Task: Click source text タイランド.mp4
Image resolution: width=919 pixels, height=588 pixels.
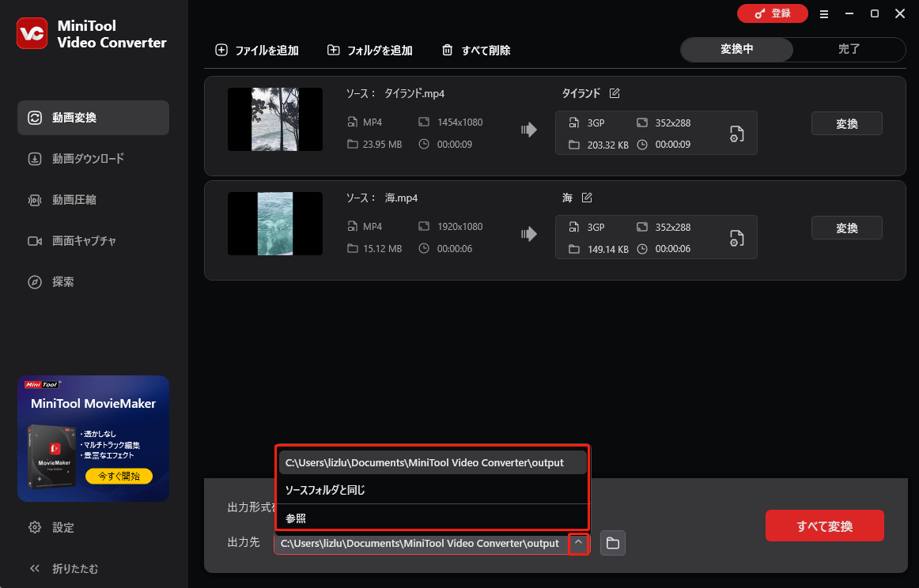Action: [x=414, y=94]
